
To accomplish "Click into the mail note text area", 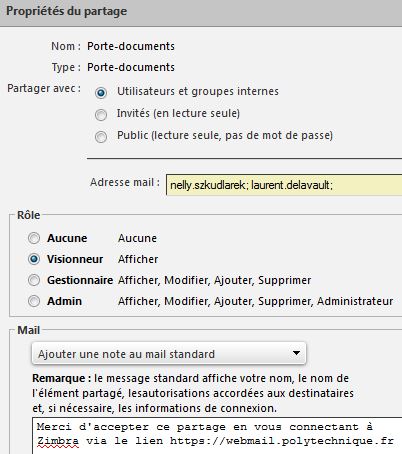I will 217,435.
